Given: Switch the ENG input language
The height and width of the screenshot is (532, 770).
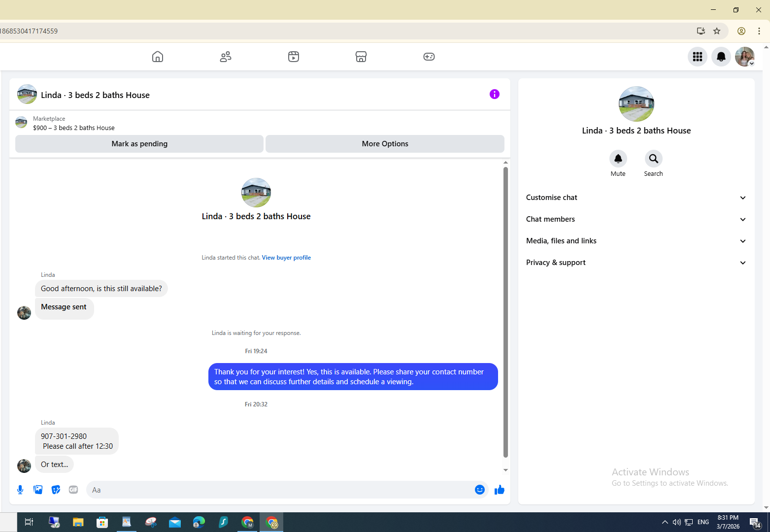Looking at the screenshot, I should pos(703,522).
